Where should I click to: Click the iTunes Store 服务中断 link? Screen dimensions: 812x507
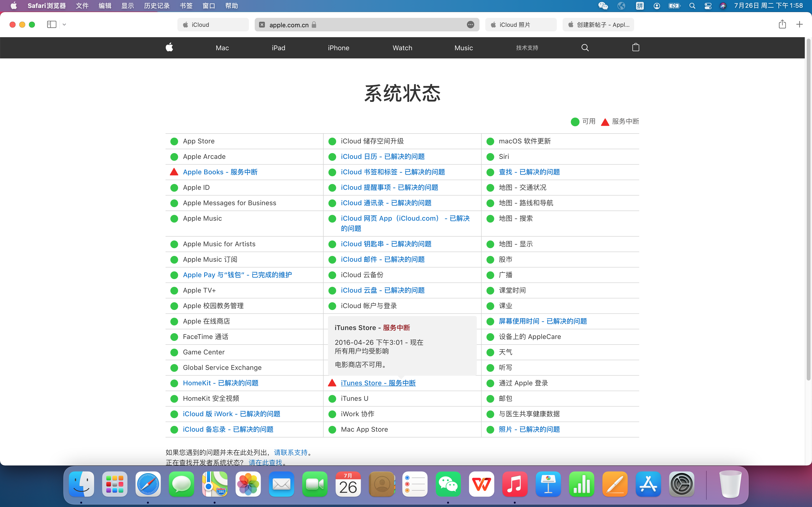[x=378, y=383]
